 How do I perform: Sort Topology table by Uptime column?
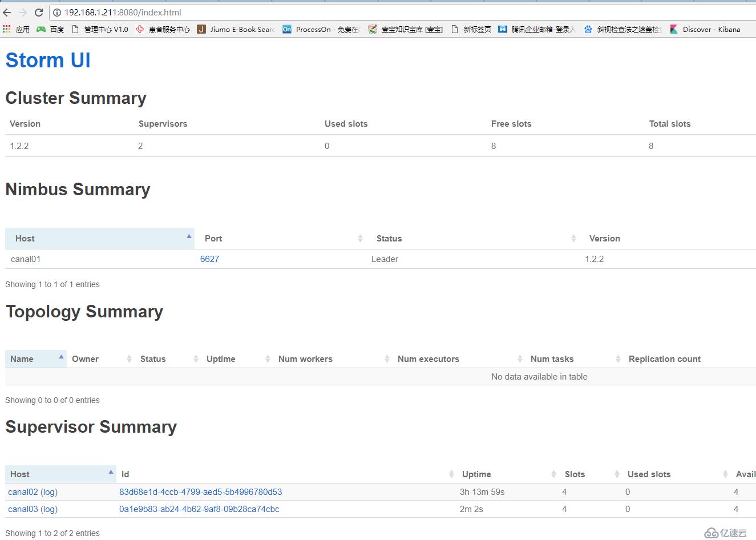point(237,358)
